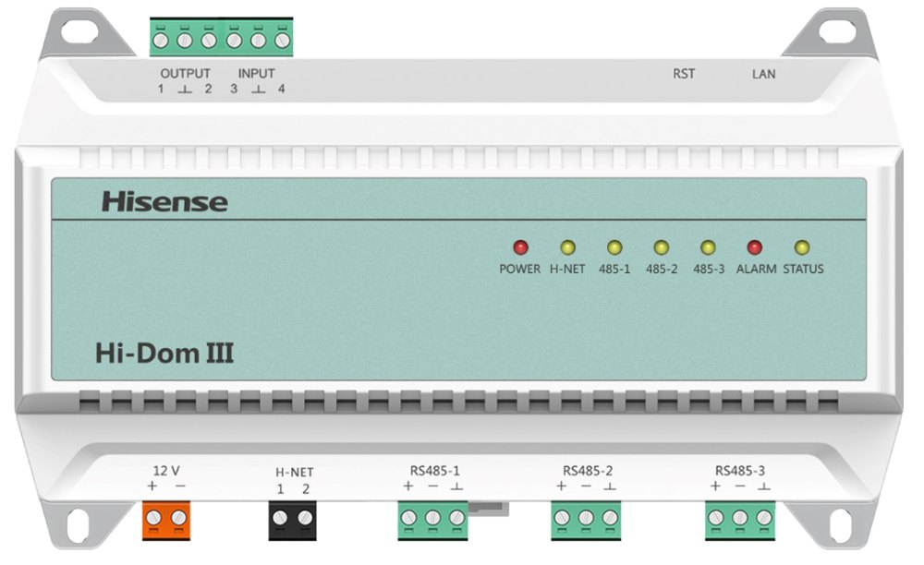Click the RS485-1 label
The width and height of the screenshot is (924, 565).
(x=435, y=471)
